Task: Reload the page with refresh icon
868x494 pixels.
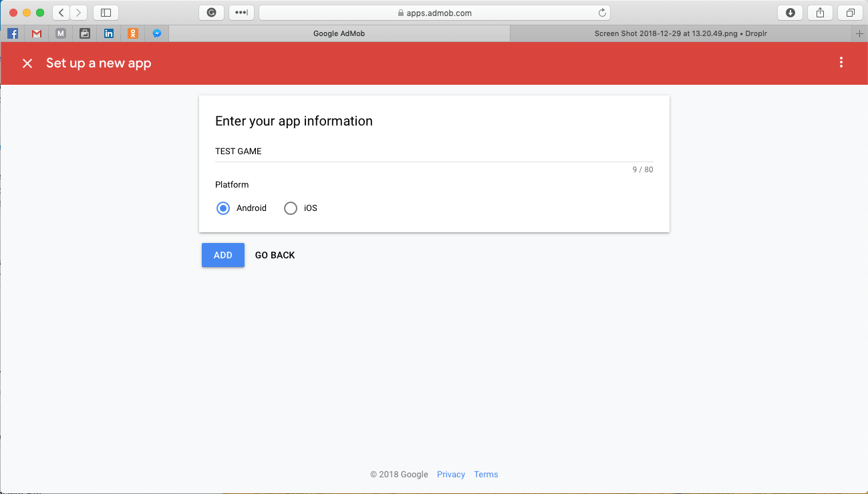Action: coord(602,13)
